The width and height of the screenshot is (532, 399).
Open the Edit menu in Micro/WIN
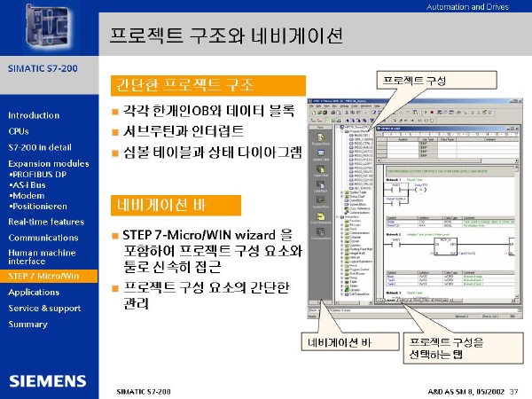click(318, 106)
